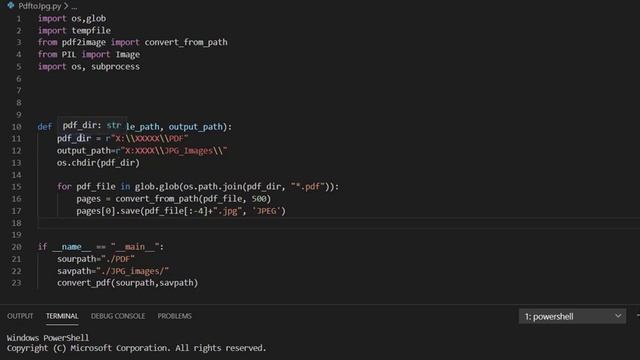Click 'glob.glob' on line 15
640x360 pixels.
(x=157, y=187)
